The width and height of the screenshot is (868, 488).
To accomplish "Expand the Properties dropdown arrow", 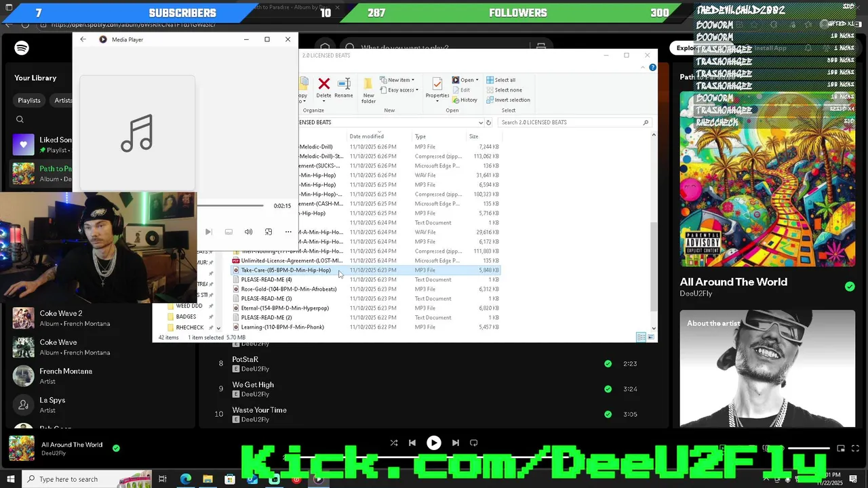I will coord(437,101).
